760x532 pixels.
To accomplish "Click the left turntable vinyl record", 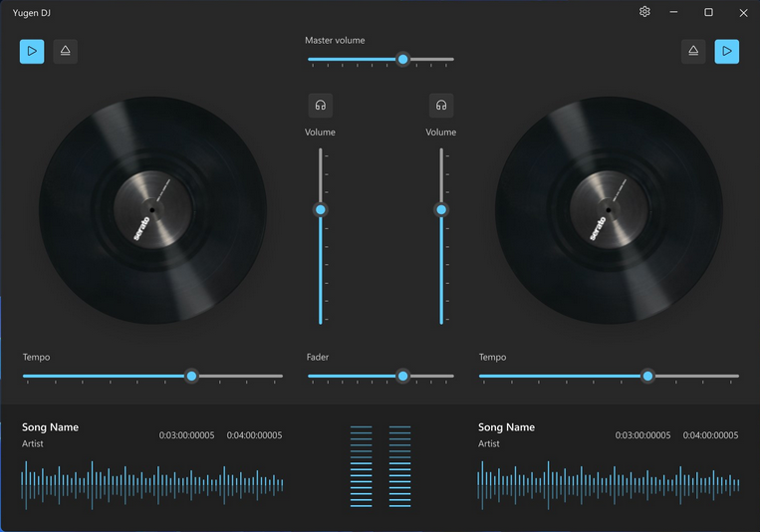I will point(152,210).
